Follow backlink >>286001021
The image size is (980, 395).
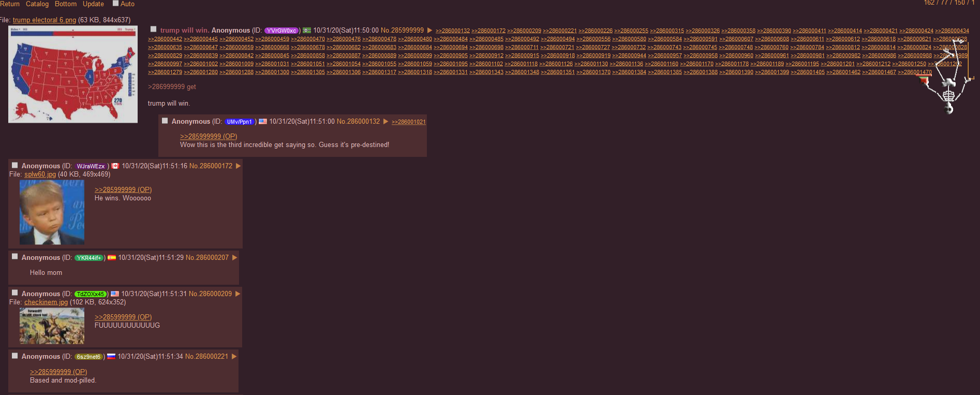(409, 122)
